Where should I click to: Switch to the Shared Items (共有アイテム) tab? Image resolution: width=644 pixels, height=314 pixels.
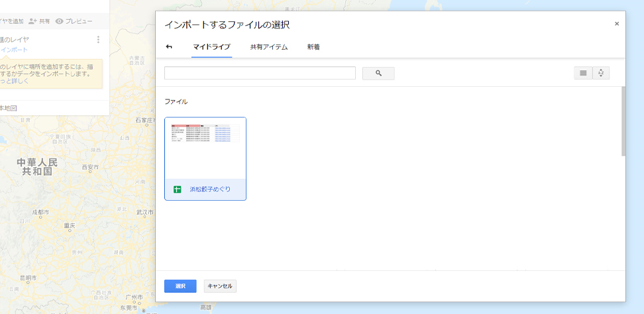tap(269, 47)
